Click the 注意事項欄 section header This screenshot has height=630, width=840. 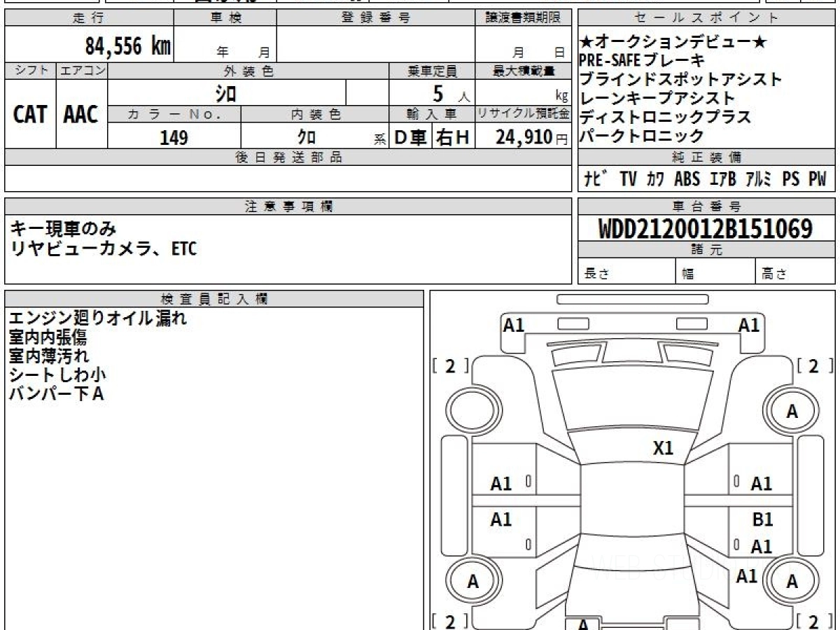[288, 206]
